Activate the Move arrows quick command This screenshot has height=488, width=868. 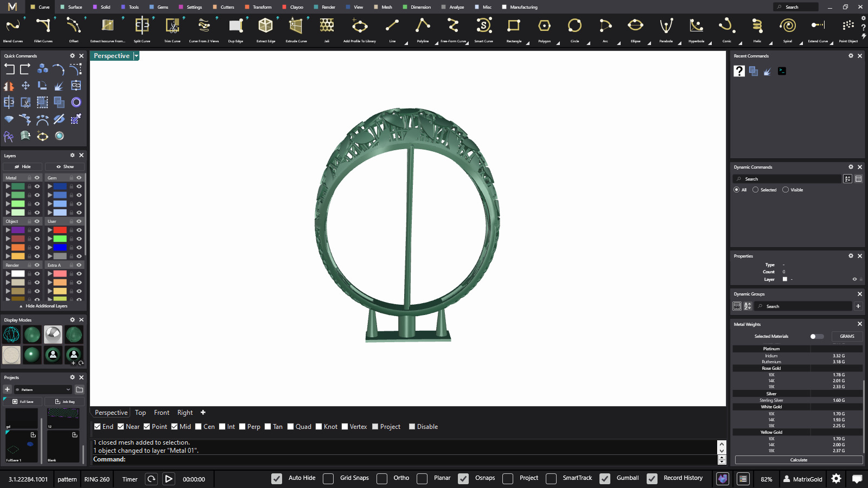[x=25, y=86]
